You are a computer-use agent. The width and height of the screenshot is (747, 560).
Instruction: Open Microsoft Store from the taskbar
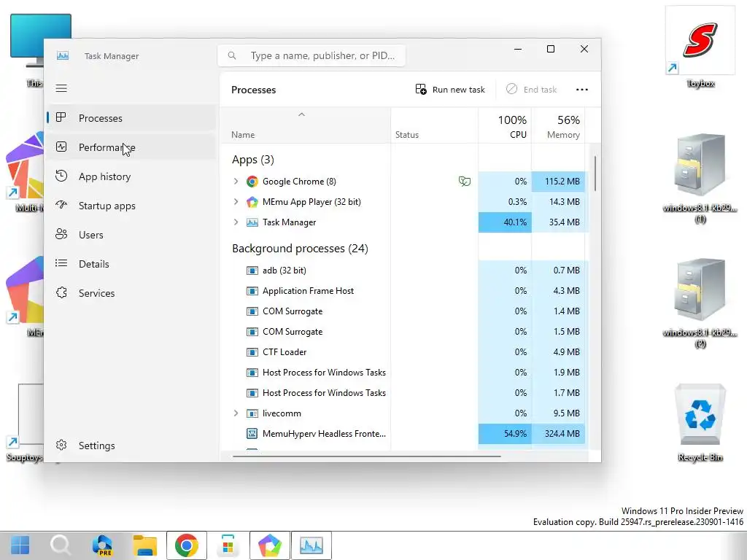pyautogui.click(x=228, y=545)
